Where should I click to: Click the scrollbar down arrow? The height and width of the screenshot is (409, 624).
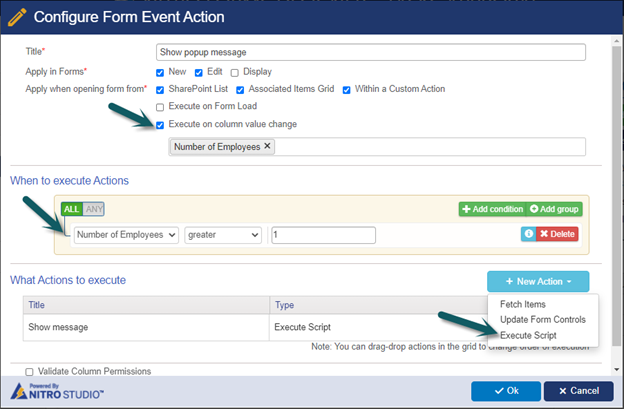[616, 370]
